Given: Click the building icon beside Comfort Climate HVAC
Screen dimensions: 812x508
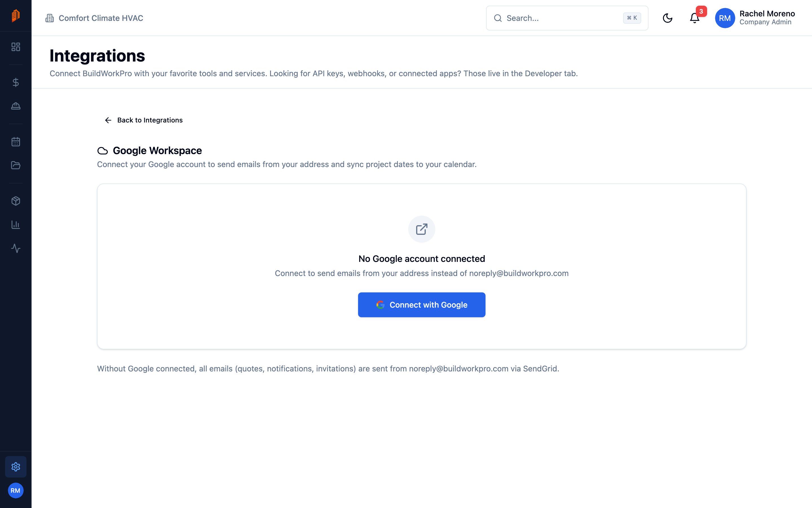Looking at the screenshot, I should 50,18.
